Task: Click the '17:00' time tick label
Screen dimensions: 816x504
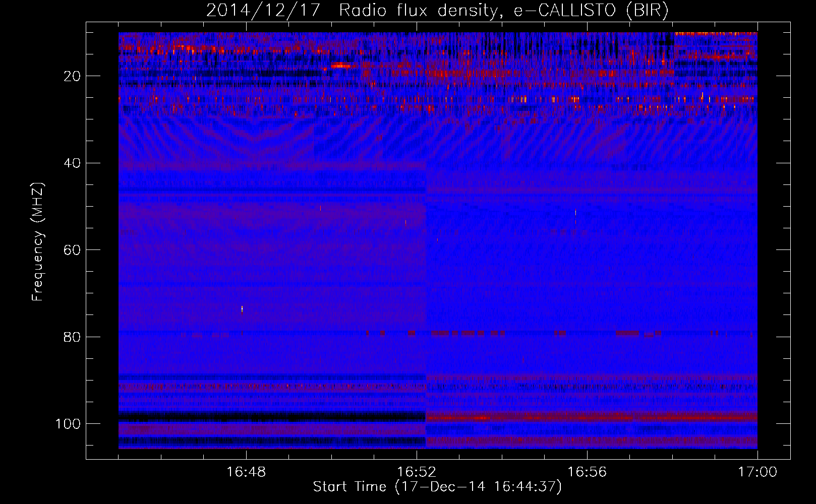Action: 757,472
